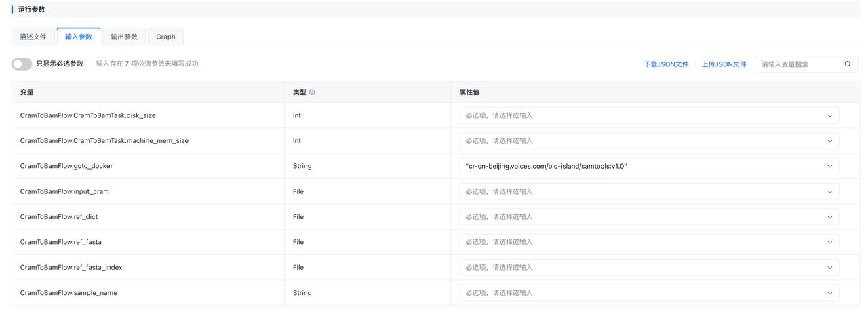Click the 上传JSON文件 link
This screenshot has height=316, width=868.
(724, 64)
